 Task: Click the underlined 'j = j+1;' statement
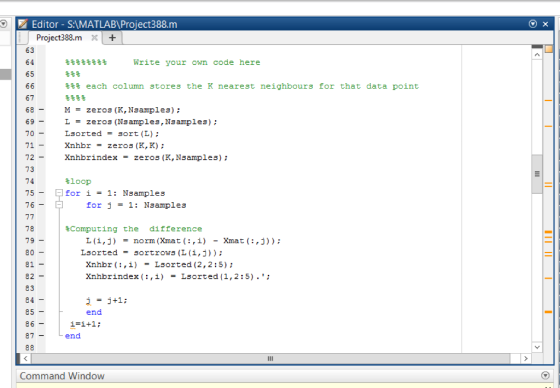pos(106,300)
